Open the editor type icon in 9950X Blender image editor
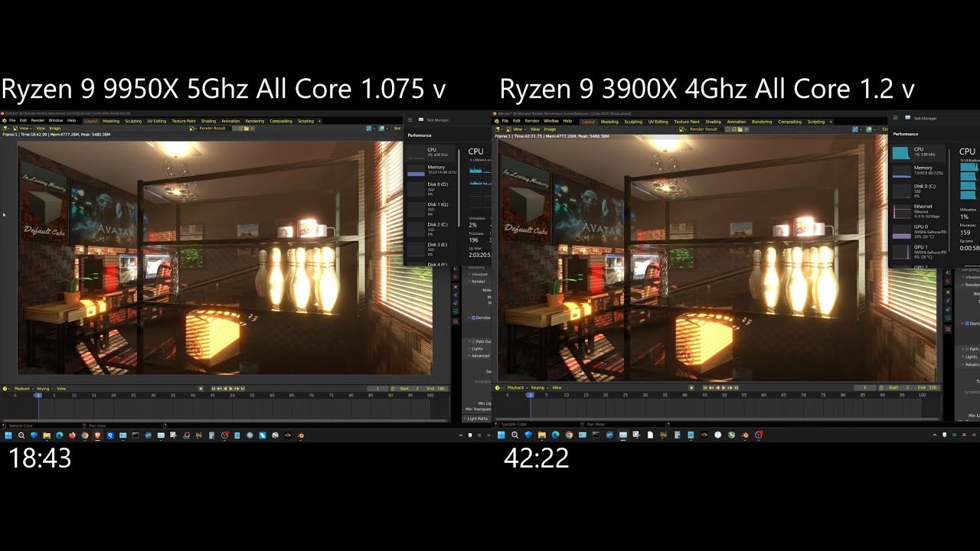The image size is (980, 551). [5, 129]
